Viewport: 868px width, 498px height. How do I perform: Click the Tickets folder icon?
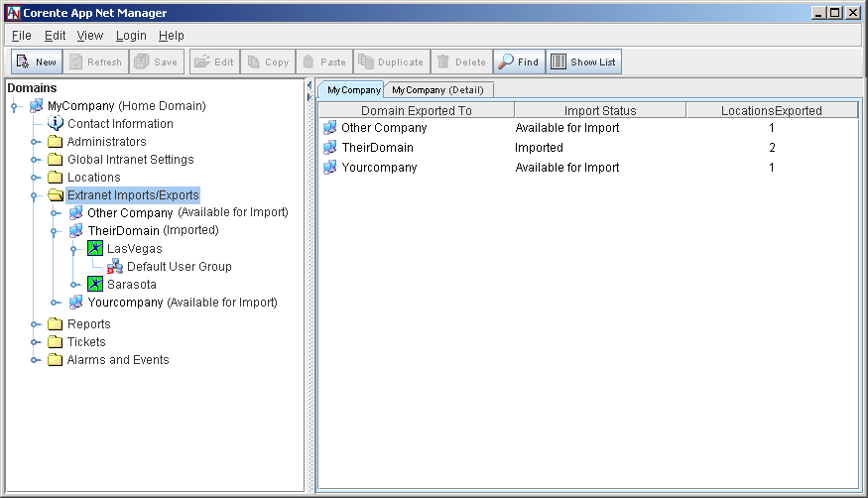coord(55,341)
